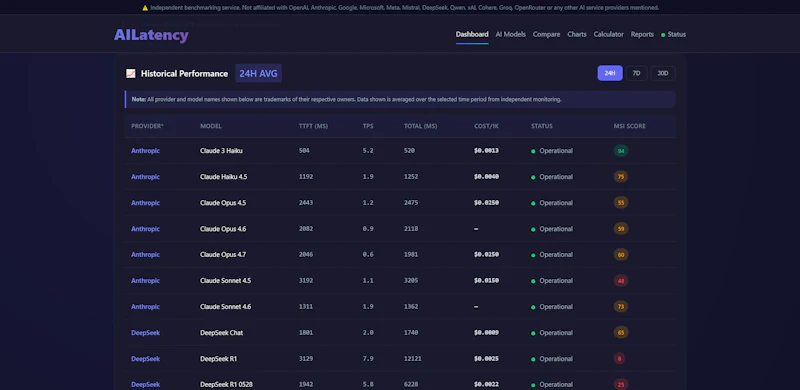The image size is (800, 390).
Task: Open the AI Models nav item
Action: click(511, 34)
